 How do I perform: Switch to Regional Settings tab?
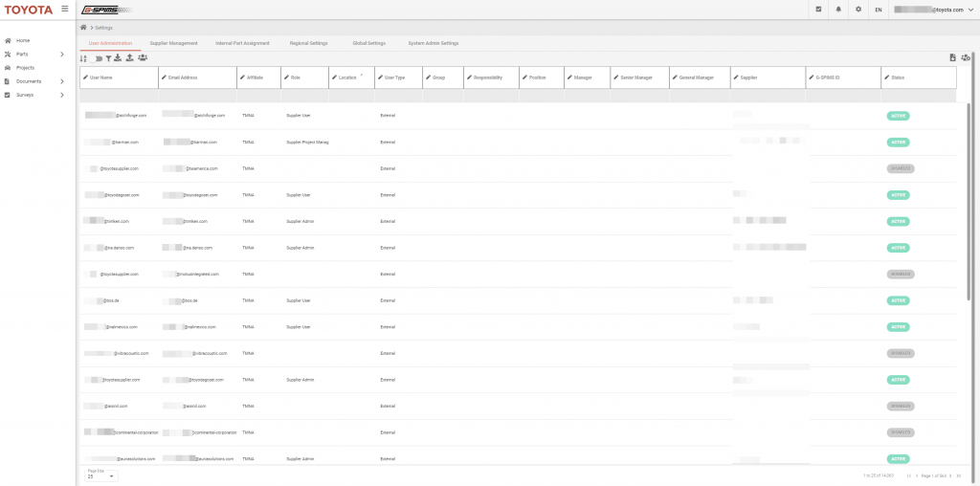(307, 43)
